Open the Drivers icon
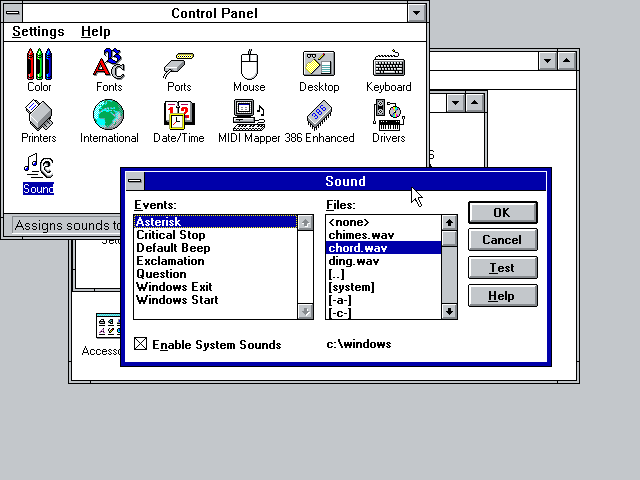Image resolution: width=640 pixels, height=480 pixels. (x=389, y=121)
